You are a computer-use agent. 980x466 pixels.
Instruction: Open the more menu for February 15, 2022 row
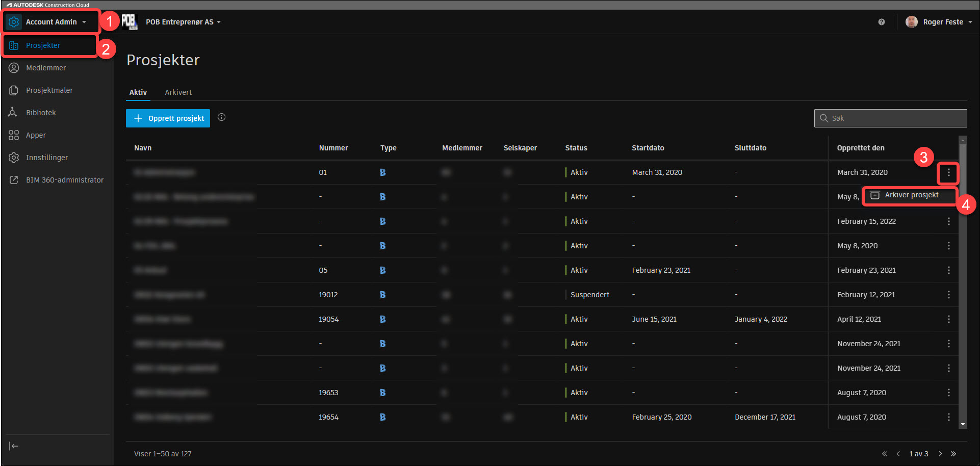pos(948,221)
